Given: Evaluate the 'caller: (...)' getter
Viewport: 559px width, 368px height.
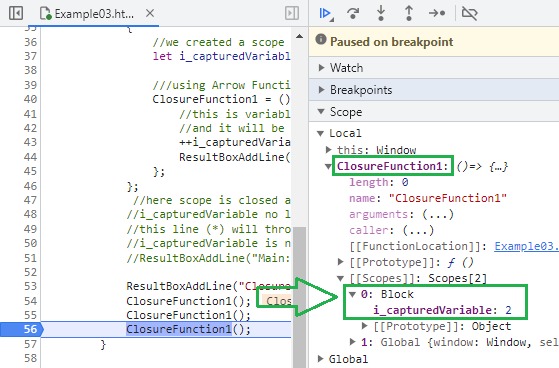Looking at the screenshot, I should 418,230.
